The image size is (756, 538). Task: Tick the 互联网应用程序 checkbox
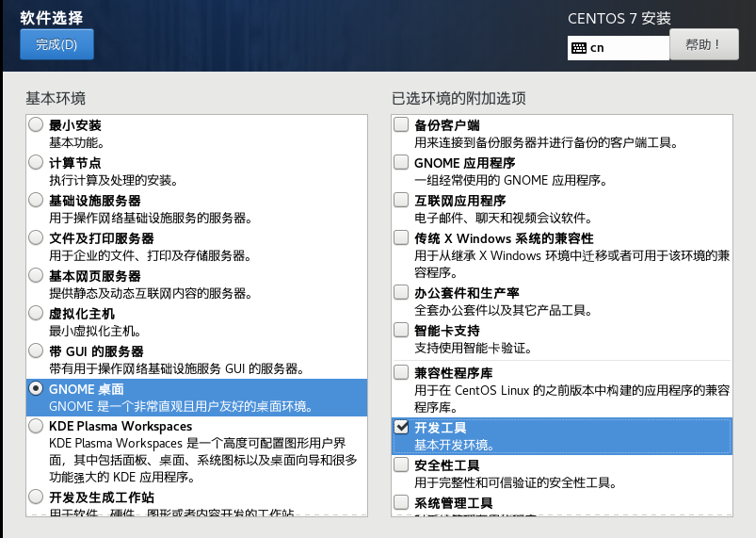[x=401, y=200]
